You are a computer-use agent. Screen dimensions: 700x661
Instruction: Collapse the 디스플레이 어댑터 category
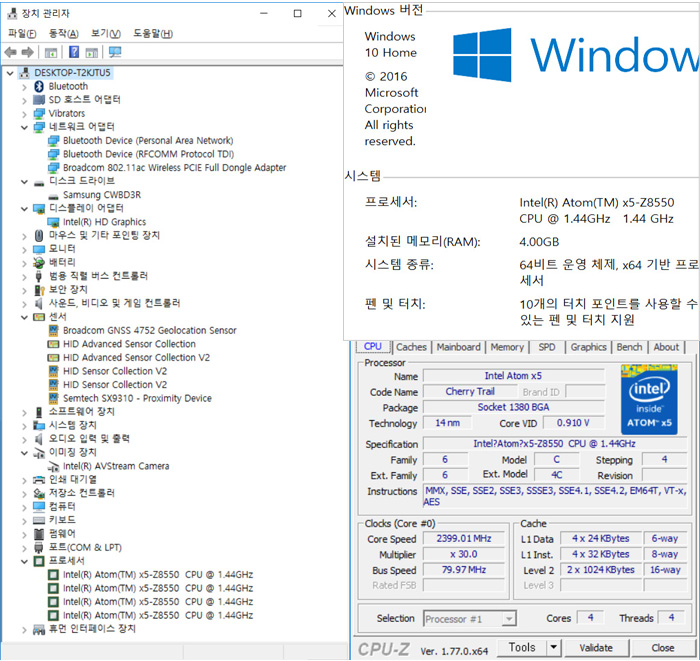pos(25,208)
